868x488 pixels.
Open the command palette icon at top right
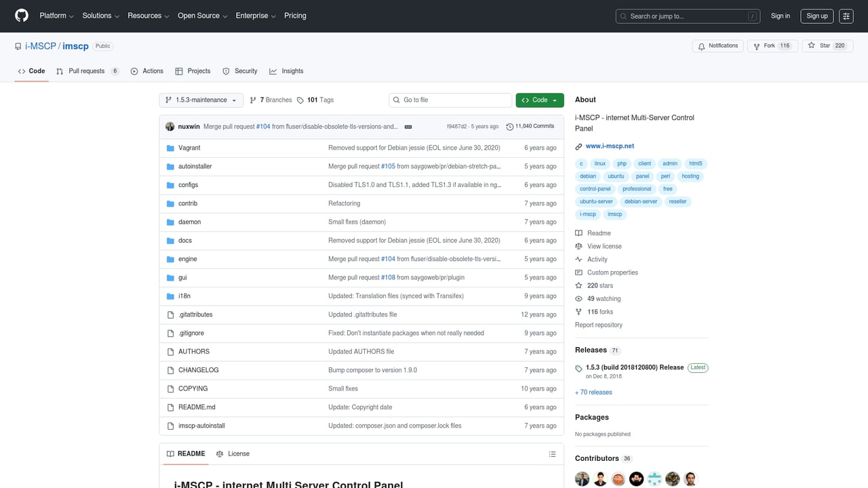(x=846, y=16)
